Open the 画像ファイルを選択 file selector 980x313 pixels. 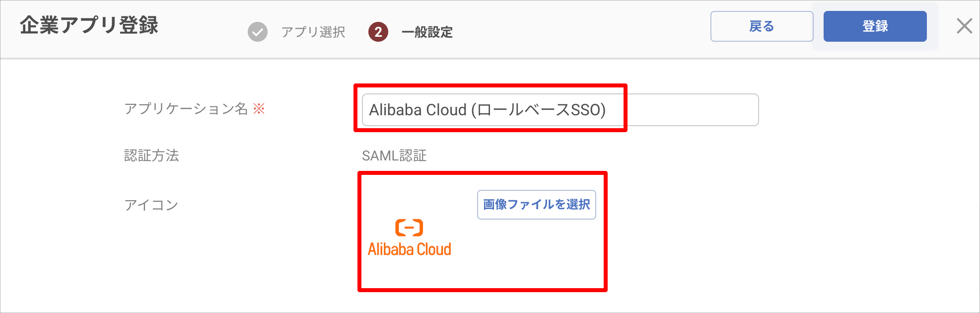tap(536, 204)
